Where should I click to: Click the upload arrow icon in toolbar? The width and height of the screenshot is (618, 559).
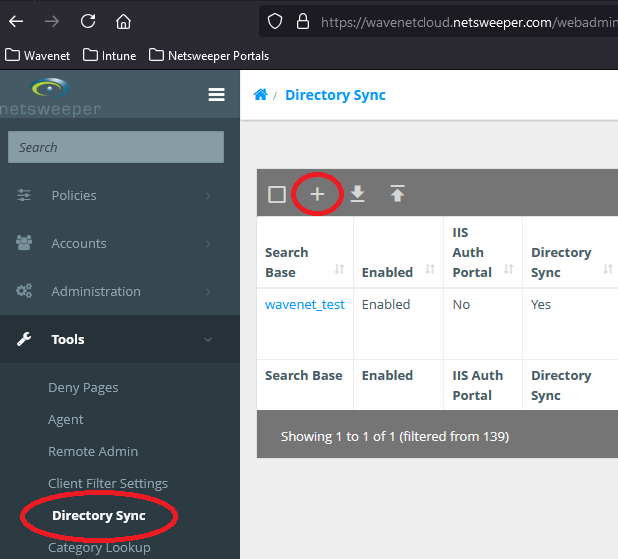tap(397, 194)
